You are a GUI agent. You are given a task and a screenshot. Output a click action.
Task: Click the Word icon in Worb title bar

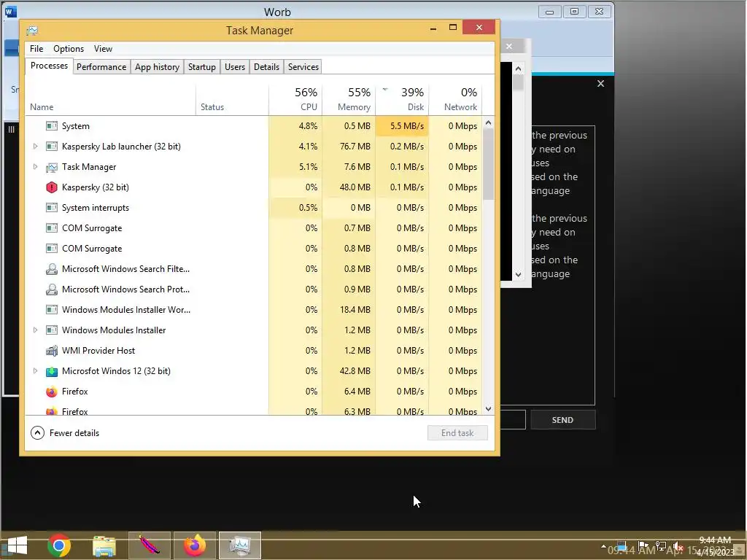click(10, 12)
